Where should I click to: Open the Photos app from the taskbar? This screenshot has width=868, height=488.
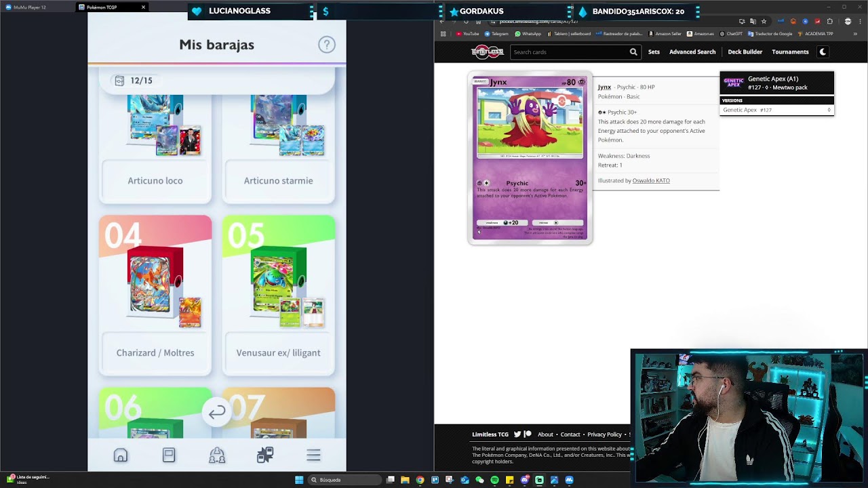pos(554,480)
